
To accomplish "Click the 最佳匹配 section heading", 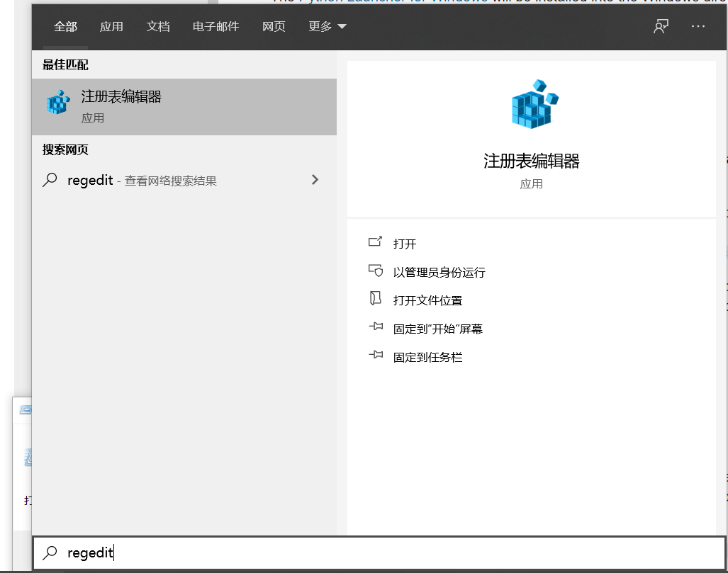I will click(65, 65).
